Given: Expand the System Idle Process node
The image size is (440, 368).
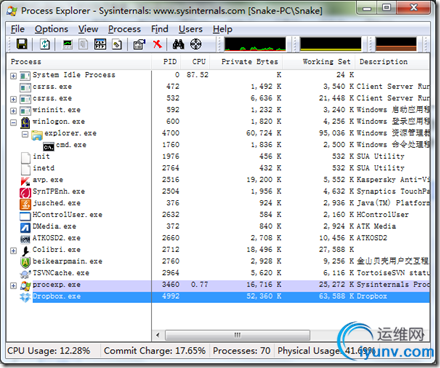Looking at the screenshot, I should 13,76.
